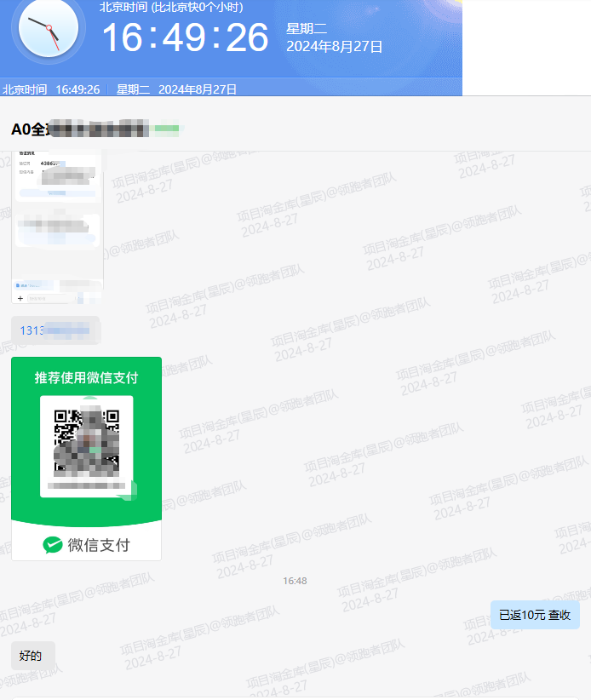Click the 2024年8月27日 date in header
591x700 pixels.
click(334, 47)
